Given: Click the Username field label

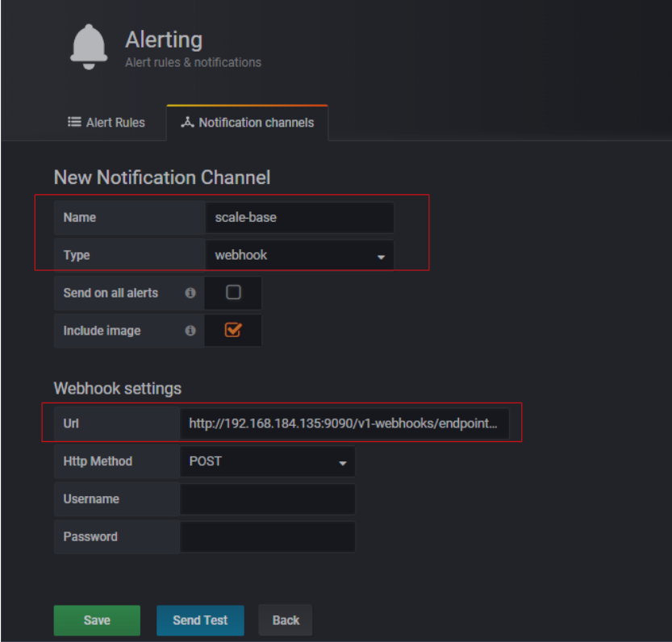Looking at the screenshot, I should [x=91, y=499].
